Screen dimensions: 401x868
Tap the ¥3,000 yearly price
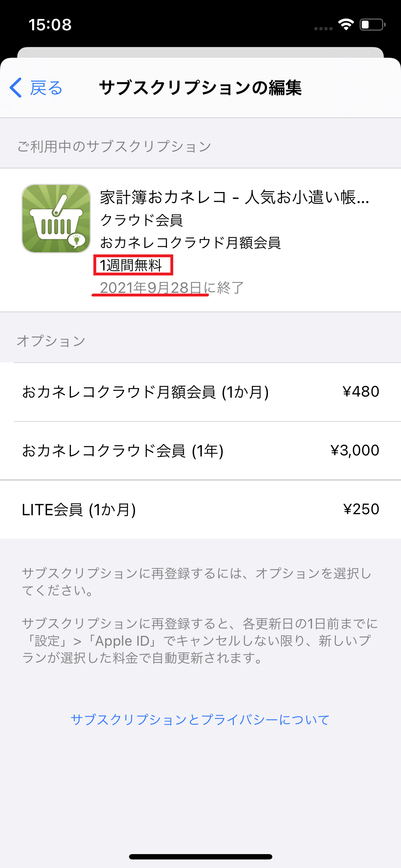pyautogui.click(x=355, y=450)
